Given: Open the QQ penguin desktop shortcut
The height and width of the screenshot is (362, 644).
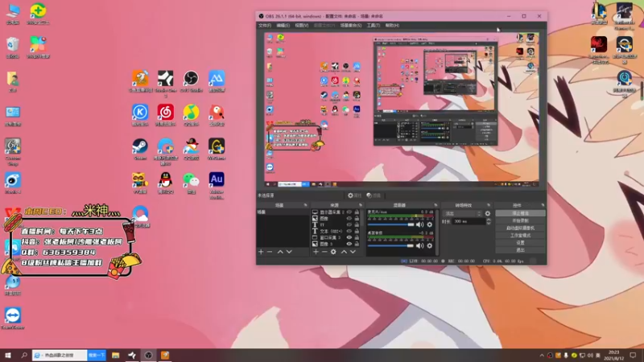Looking at the screenshot, I should click(x=166, y=183).
